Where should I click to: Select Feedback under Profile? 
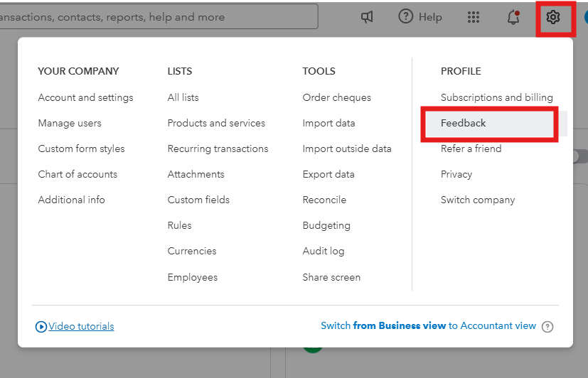pyautogui.click(x=464, y=123)
